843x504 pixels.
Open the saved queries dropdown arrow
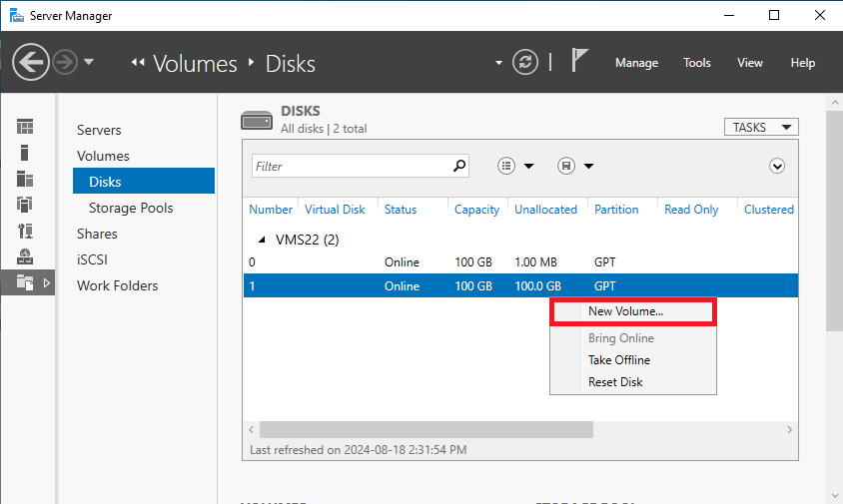(x=589, y=166)
